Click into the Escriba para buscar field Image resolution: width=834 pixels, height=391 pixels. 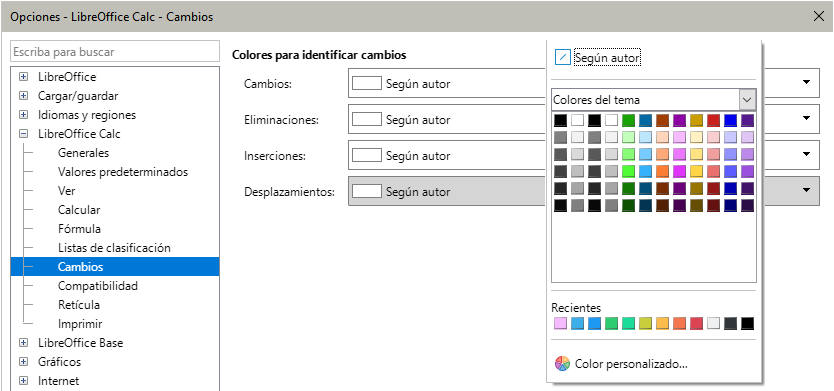click(115, 52)
